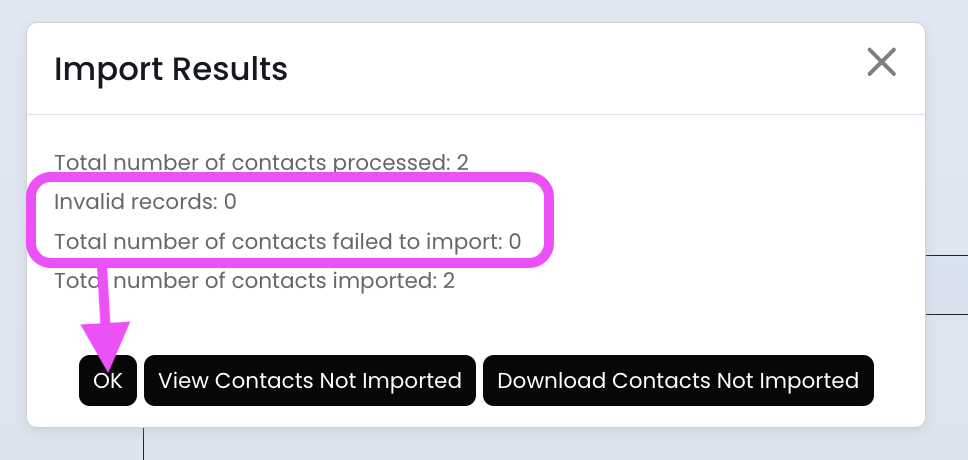
Task: Click the processed contacts count value 2
Action: pyautogui.click(x=463, y=162)
